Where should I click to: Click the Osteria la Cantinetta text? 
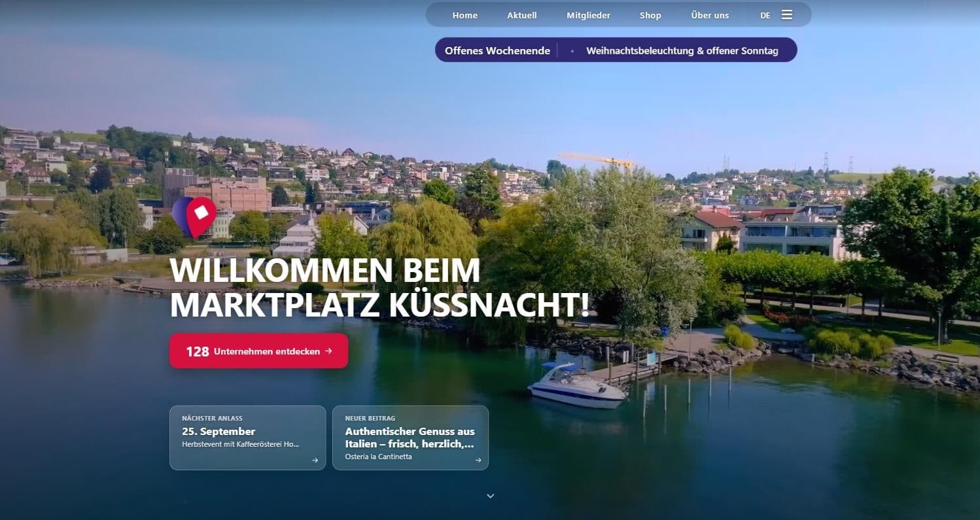pyautogui.click(x=379, y=457)
